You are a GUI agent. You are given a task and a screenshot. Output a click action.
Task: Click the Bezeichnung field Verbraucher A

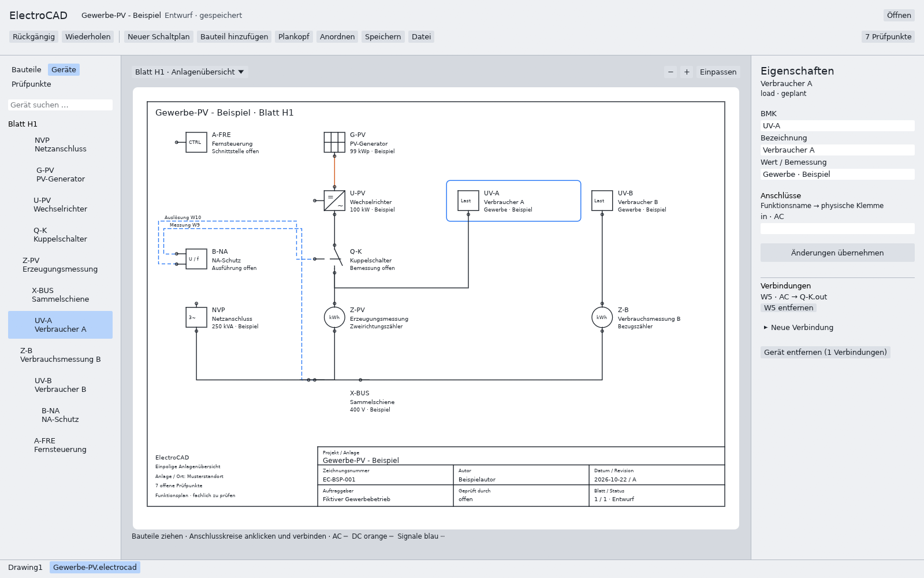(x=837, y=150)
